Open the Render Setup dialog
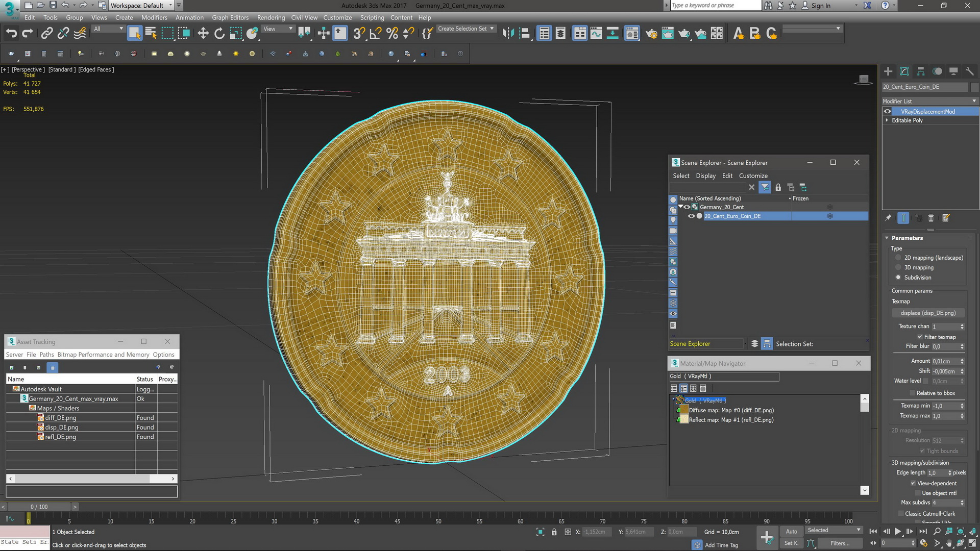The image size is (980, 551). (651, 34)
